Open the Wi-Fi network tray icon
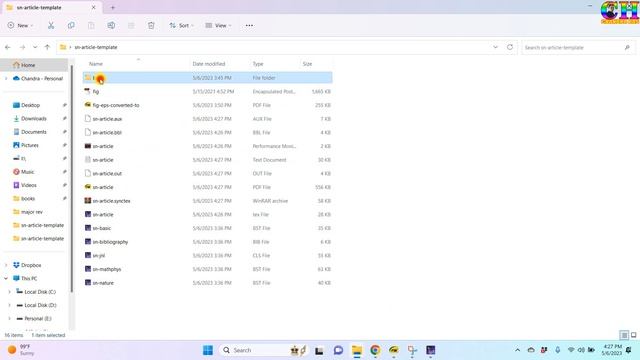Screen dimensions: 640x360 click(571, 350)
